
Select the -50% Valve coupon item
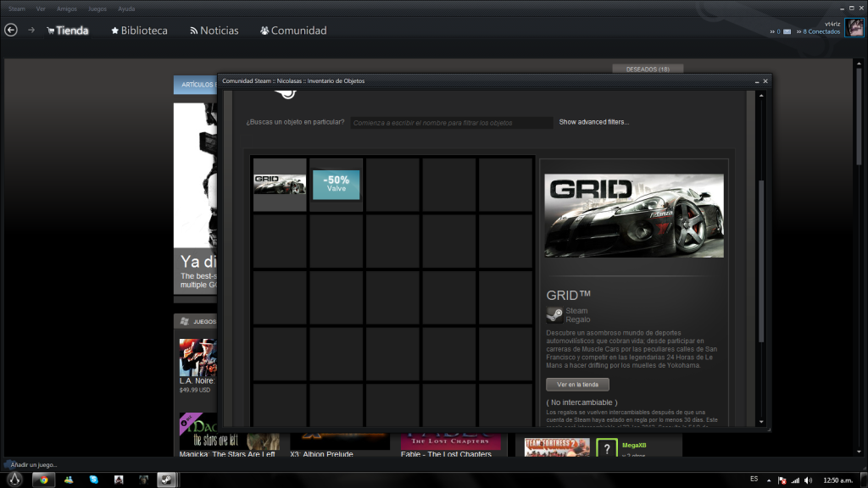[336, 185]
